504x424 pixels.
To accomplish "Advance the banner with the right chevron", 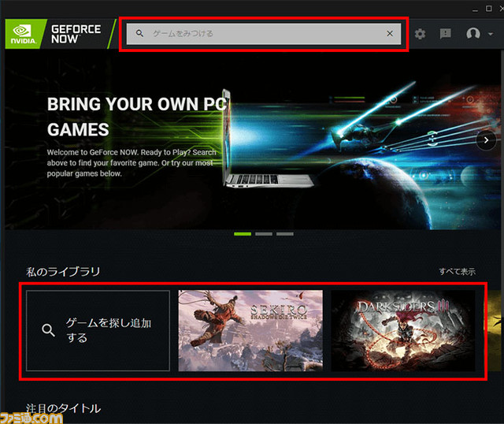I will pyautogui.click(x=486, y=140).
